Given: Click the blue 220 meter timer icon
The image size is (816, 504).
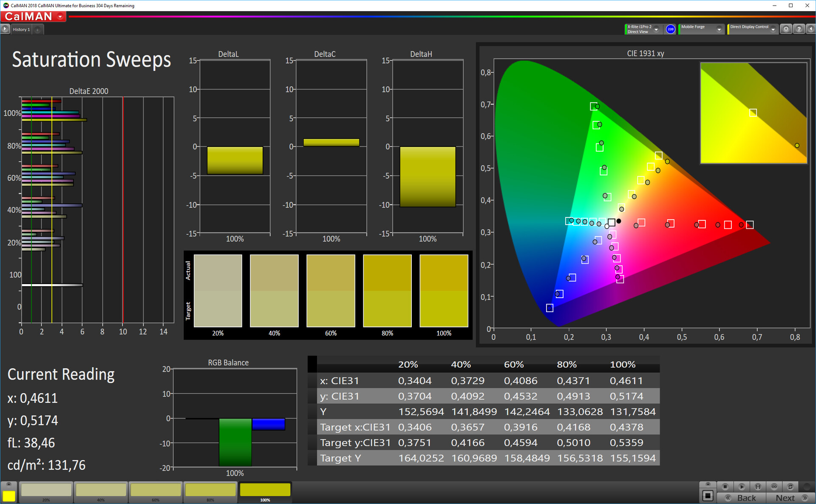Looking at the screenshot, I should click(670, 29).
